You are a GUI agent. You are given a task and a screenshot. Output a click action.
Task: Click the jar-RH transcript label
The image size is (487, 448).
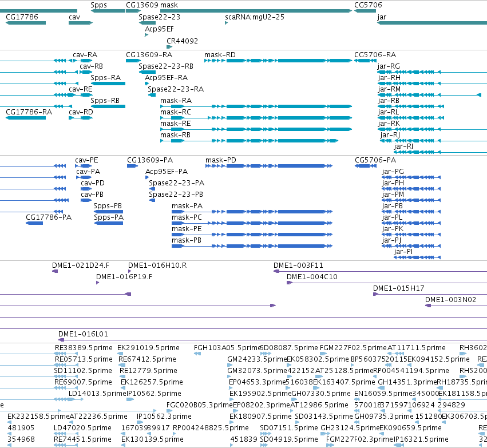click(x=389, y=78)
